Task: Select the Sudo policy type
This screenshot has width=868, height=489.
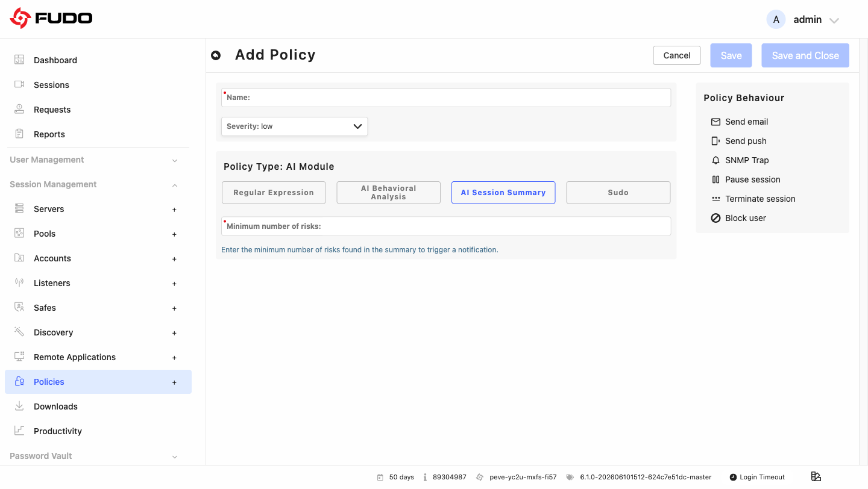Action: point(618,193)
